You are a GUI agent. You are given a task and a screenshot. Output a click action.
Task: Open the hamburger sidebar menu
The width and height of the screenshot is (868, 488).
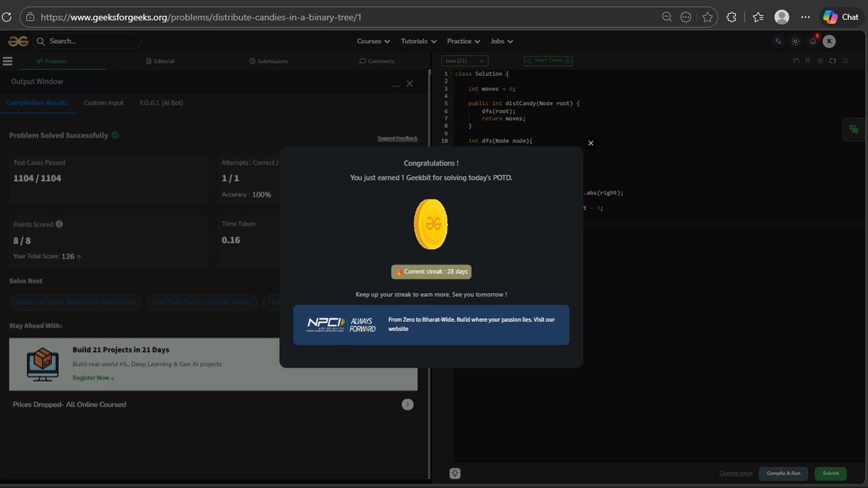coord(7,61)
